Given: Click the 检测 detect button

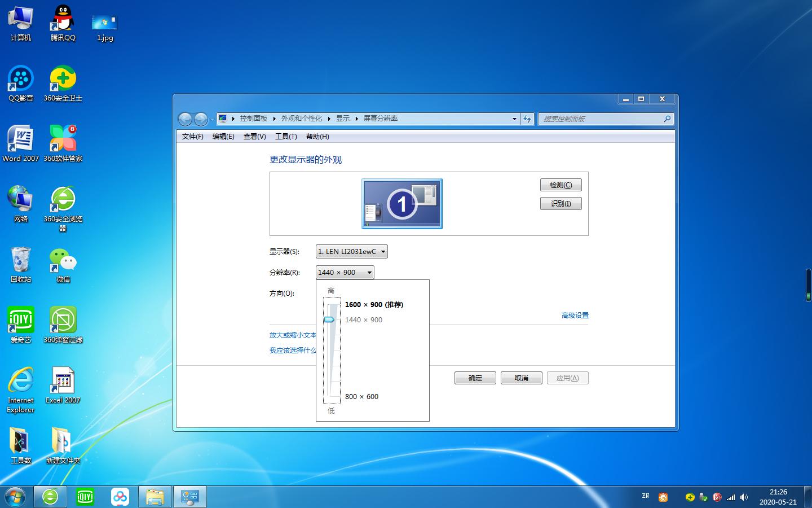Looking at the screenshot, I should 561,185.
